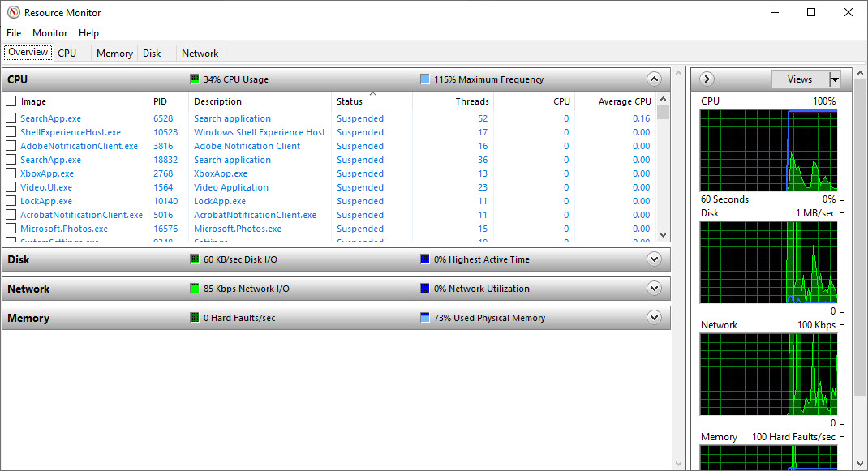Click the arrow button to collapse the graphs sidebar

706,79
